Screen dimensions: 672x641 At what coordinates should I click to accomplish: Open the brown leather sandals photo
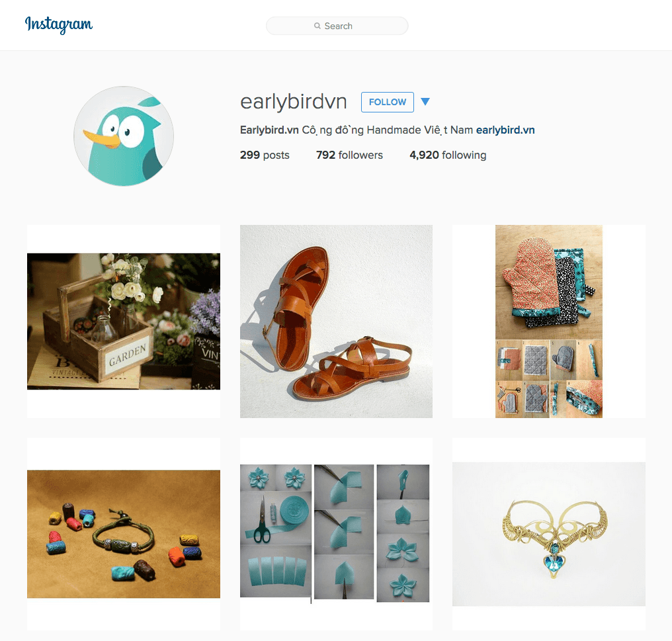[336, 321]
